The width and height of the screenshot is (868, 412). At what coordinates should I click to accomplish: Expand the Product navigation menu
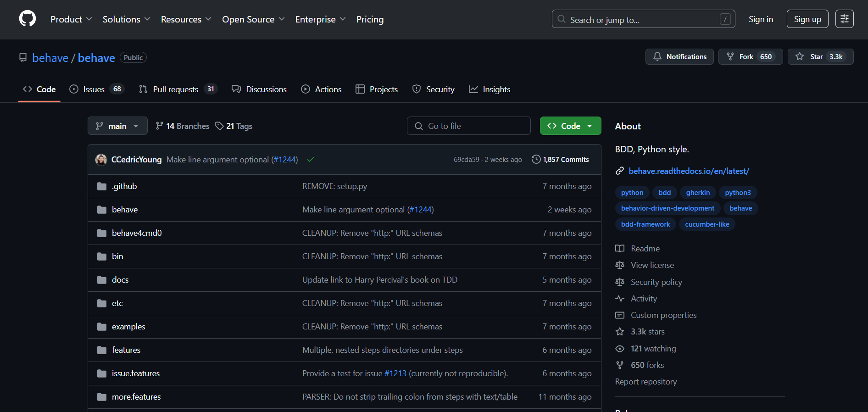click(x=71, y=19)
